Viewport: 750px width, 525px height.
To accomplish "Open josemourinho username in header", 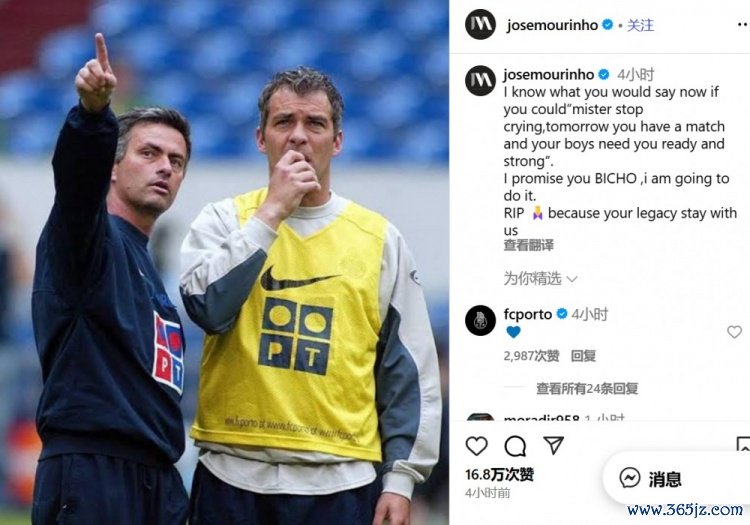I will 552,25.
